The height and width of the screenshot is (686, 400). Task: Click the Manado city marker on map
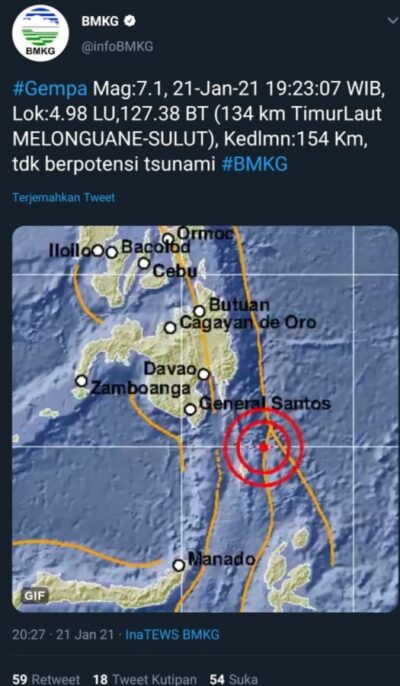[179, 565]
